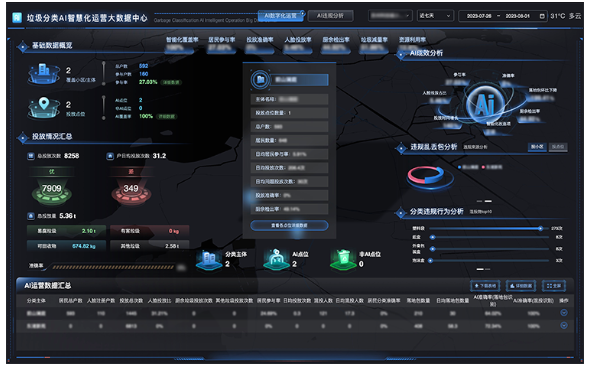
Task: Click the green 非AI点位 trash bin icon
Action: [343, 259]
